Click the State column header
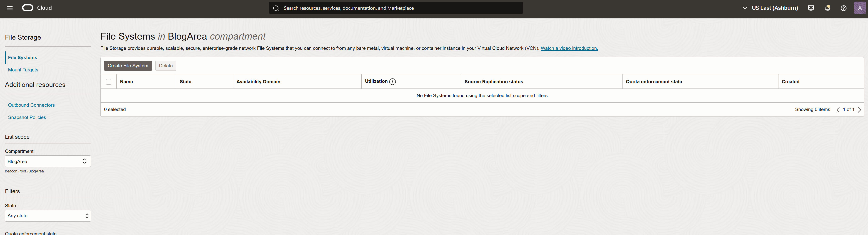This screenshot has width=868, height=235. 186,82
